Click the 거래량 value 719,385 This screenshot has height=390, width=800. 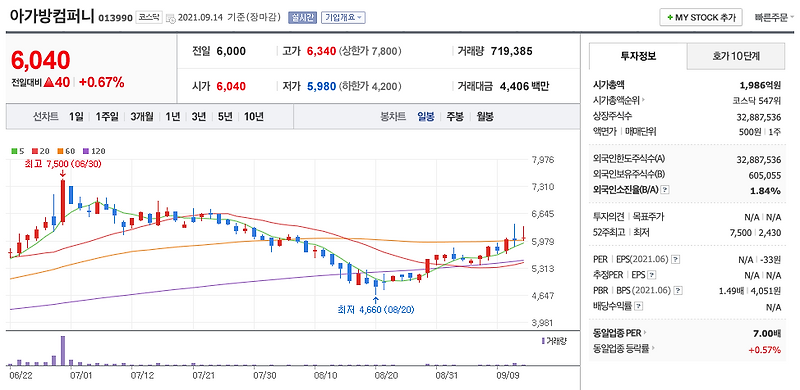512,51
